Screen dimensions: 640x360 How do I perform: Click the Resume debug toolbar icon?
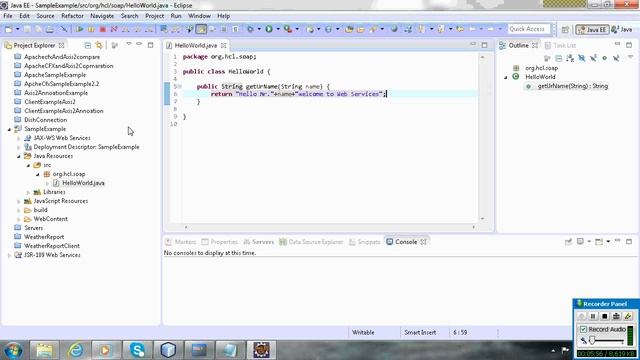pyautogui.click(x=80, y=29)
